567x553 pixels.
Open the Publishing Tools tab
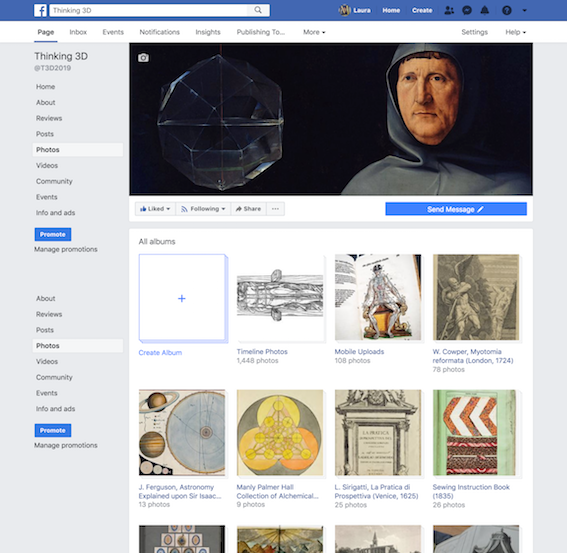click(x=261, y=32)
